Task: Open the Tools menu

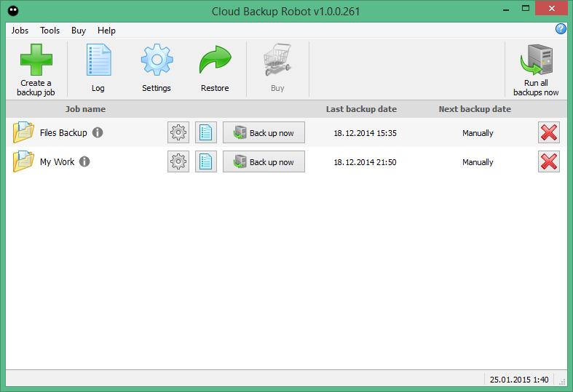Action: 50,31
